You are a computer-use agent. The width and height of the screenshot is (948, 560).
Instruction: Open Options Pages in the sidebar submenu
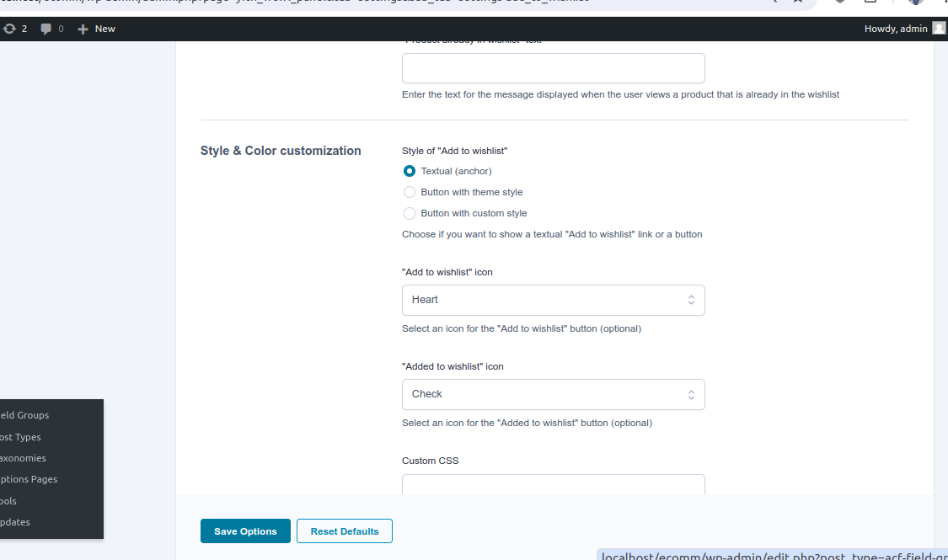[29, 479]
